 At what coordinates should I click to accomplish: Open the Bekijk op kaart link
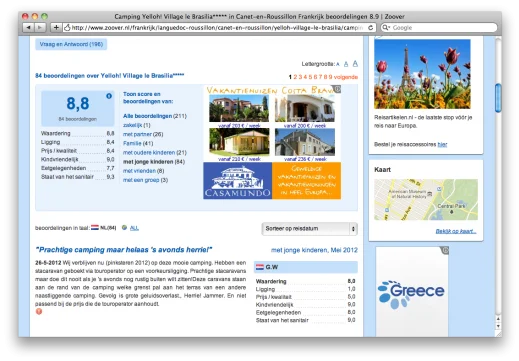tap(456, 231)
